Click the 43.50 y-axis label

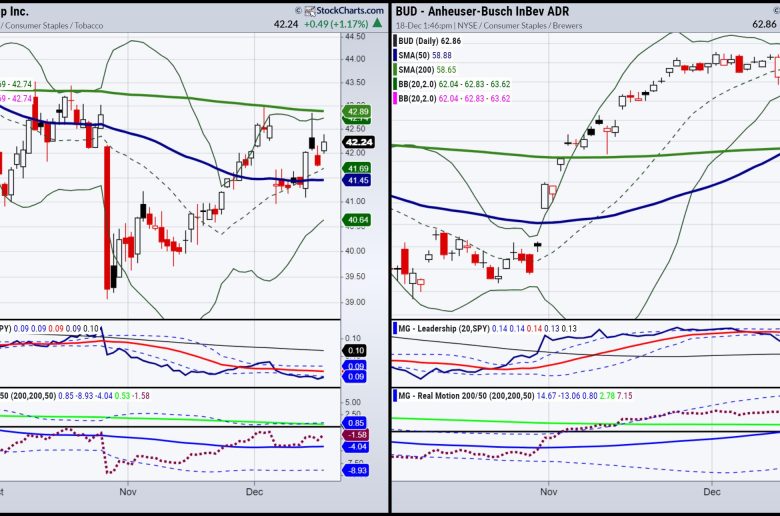(355, 83)
